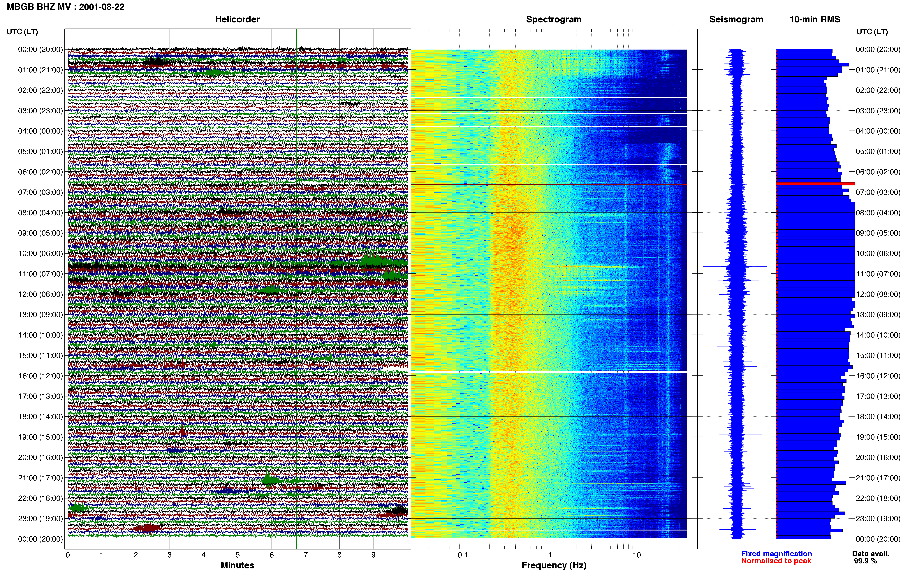The width and height of the screenshot is (924, 578).
Task: Click the 'Frequency (Hz)' x-axis label
Action: pos(554,565)
